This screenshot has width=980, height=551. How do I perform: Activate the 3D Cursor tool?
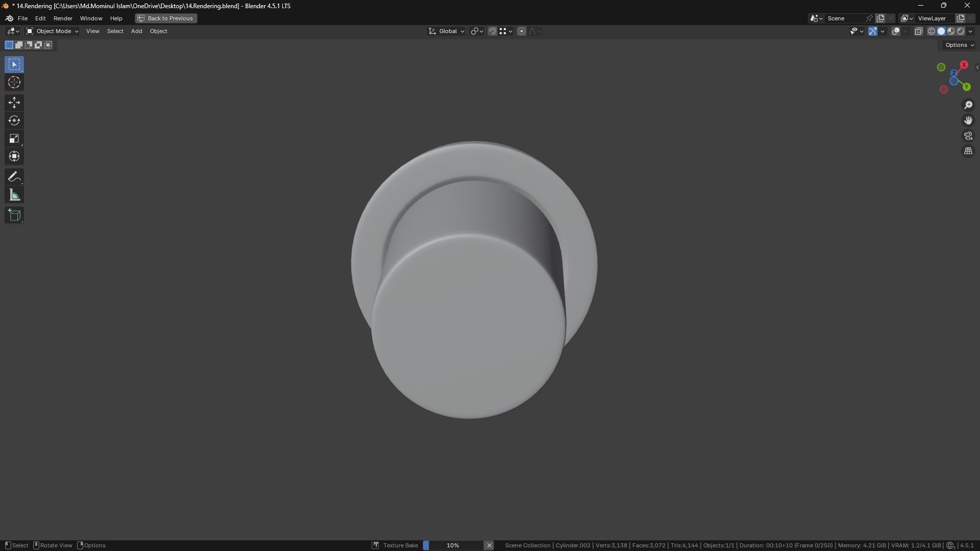[x=14, y=83]
